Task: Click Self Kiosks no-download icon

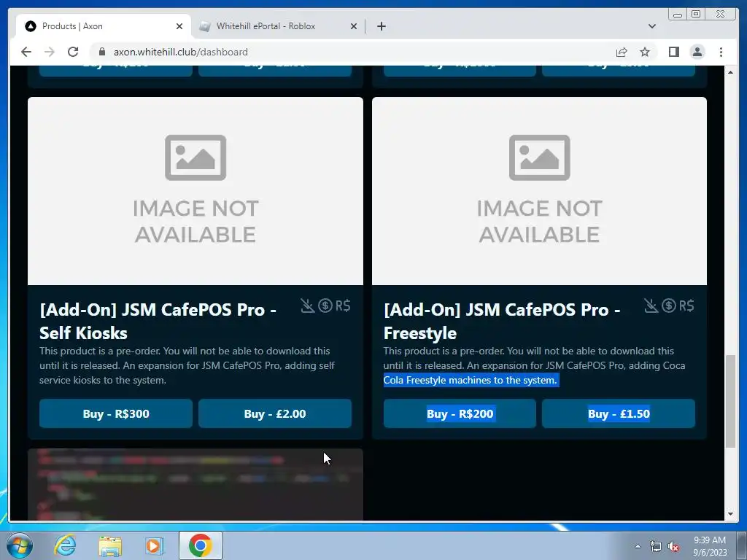Action: (308, 306)
